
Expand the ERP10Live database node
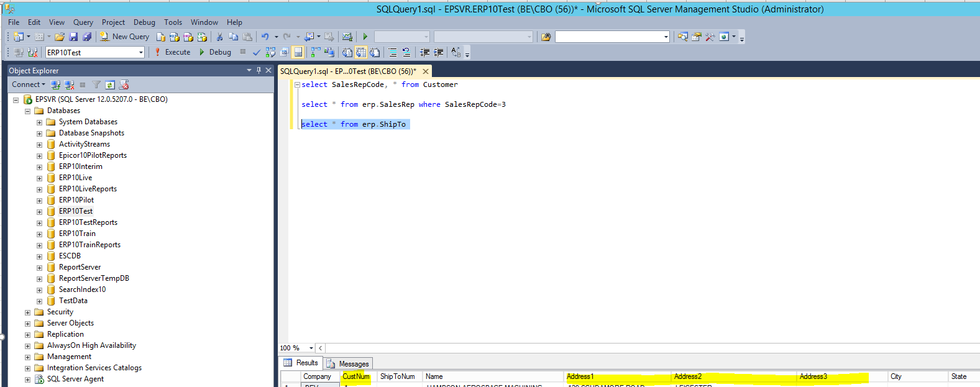(x=39, y=178)
